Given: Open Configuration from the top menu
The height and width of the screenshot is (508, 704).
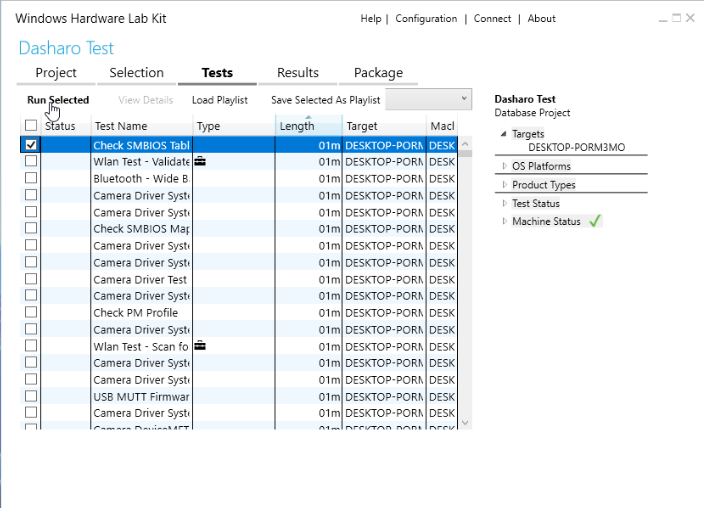Looking at the screenshot, I should (426, 19).
